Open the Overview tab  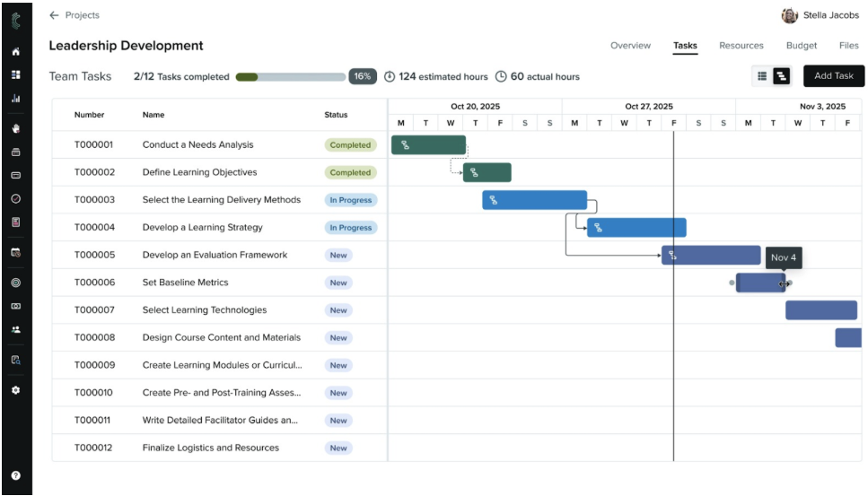pos(630,46)
